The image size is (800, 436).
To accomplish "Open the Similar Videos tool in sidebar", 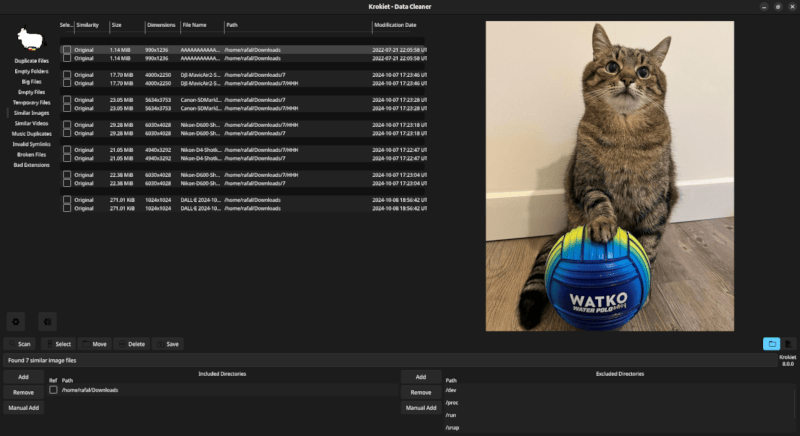I will [x=31, y=122].
